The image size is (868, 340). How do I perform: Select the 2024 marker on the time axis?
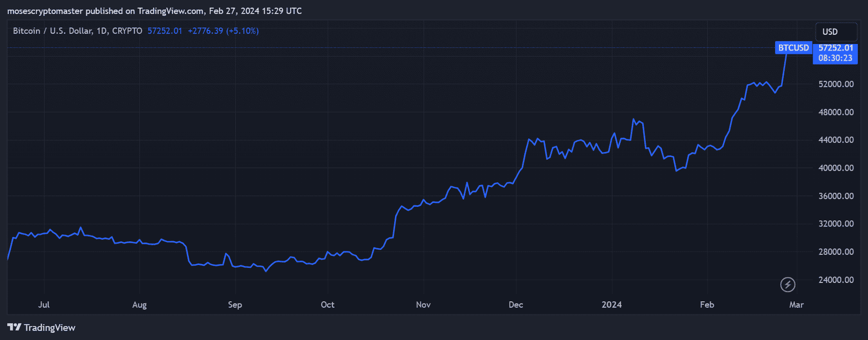611,305
